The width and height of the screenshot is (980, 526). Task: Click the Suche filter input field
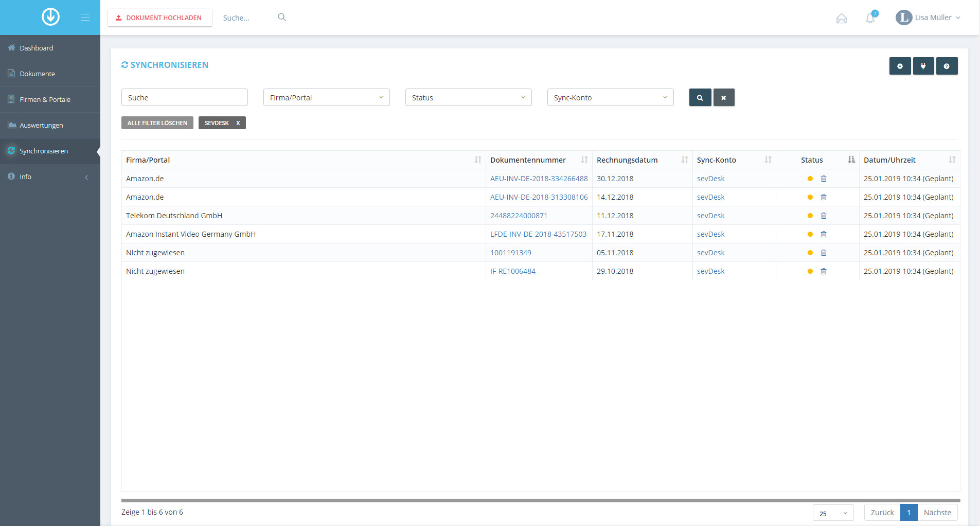[x=185, y=97]
